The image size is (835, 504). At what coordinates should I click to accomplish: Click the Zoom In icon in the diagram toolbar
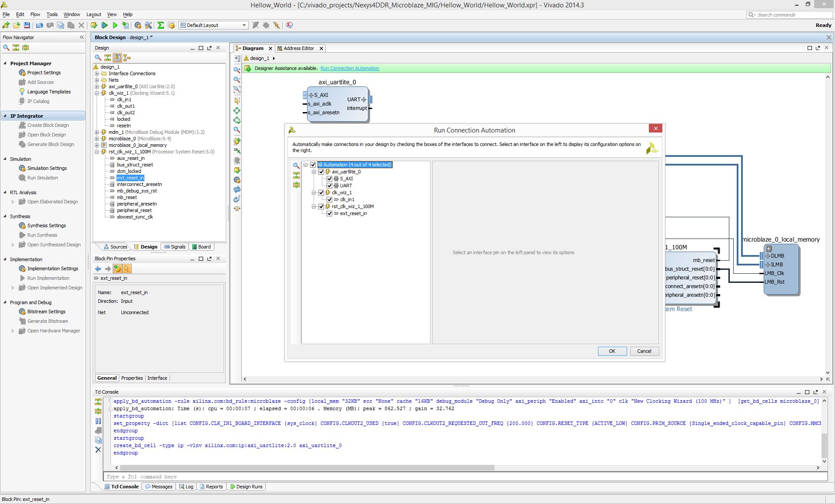point(237,70)
